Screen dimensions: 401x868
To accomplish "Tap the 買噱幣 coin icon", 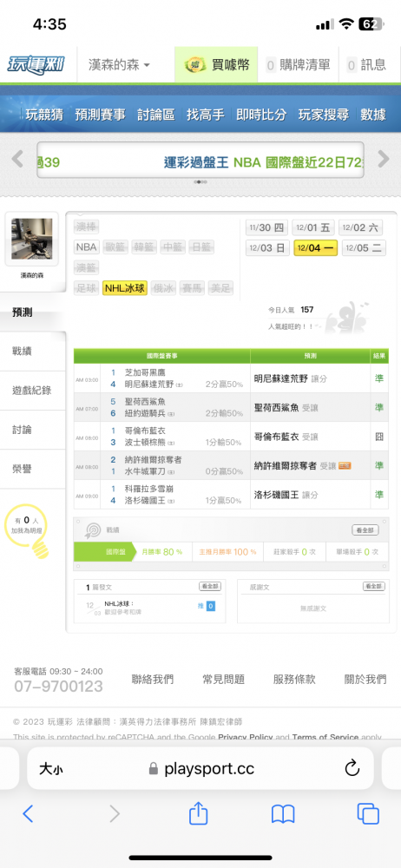I will tap(195, 65).
